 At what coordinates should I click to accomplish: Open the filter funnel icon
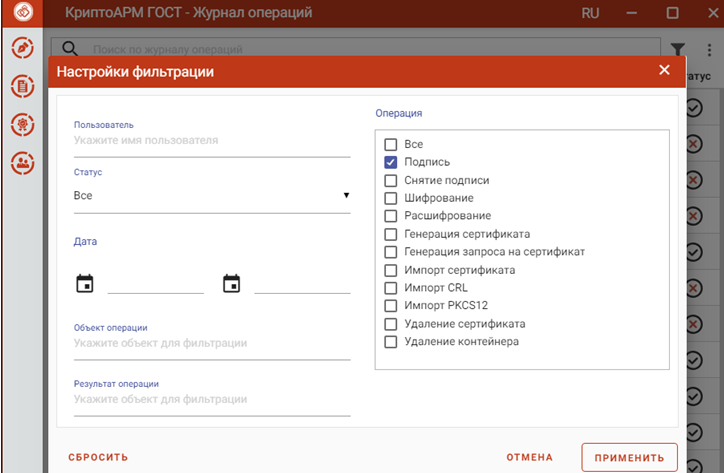tap(677, 49)
